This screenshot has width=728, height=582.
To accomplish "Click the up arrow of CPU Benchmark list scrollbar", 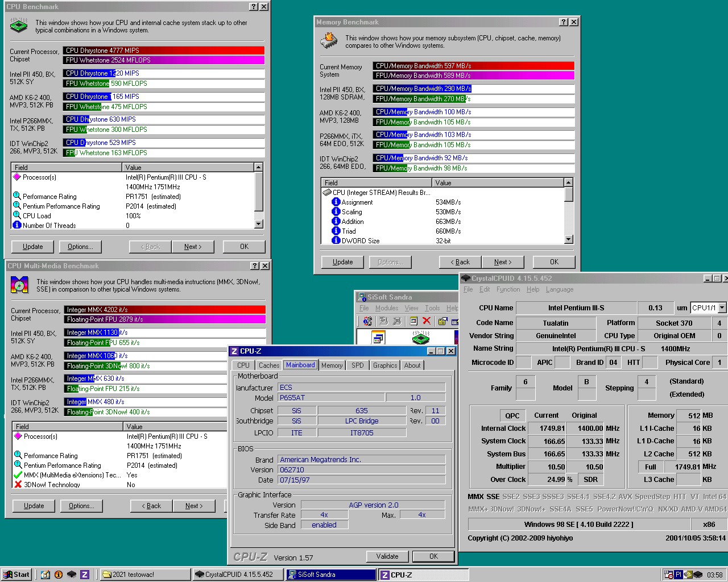I will (x=259, y=167).
